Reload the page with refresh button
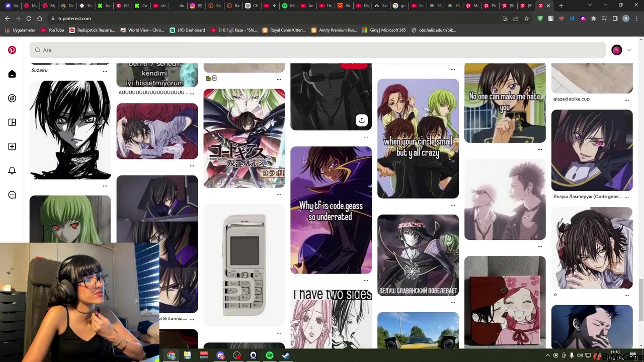 pos(29,19)
